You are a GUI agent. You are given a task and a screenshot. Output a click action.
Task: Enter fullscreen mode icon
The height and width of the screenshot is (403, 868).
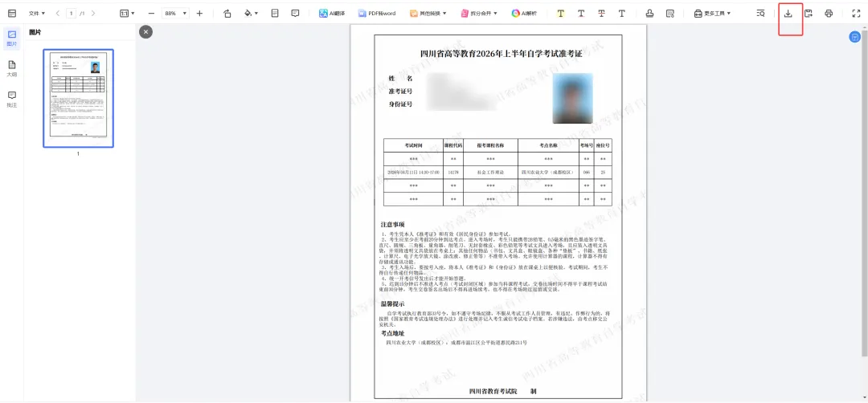(856, 14)
